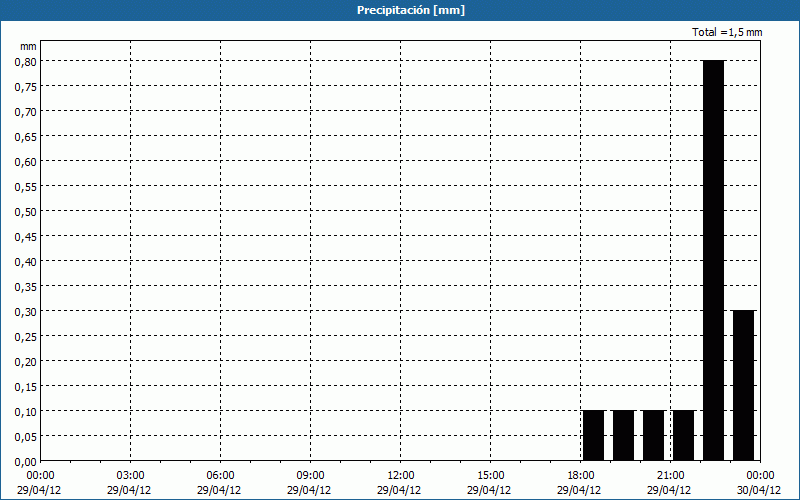This screenshot has width=800, height=500.
Task: Click the 00:00 29/04/12 time label
Action: point(39,483)
